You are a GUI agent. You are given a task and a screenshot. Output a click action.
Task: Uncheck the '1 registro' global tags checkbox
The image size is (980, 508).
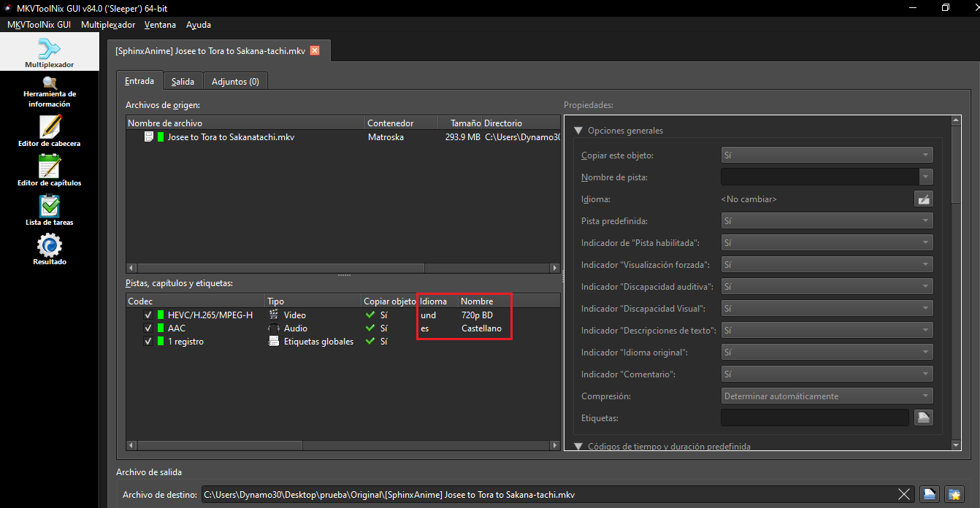click(148, 342)
